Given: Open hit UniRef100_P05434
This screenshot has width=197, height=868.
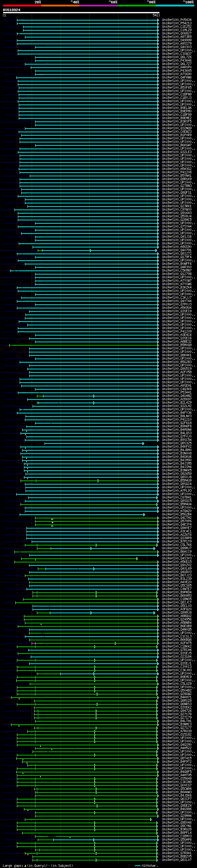Looking at the screenshot, I should [177, 20].
